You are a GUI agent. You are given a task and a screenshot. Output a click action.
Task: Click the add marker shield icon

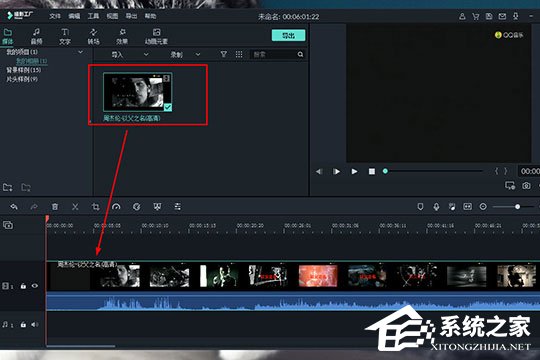[x=420, y=207]
